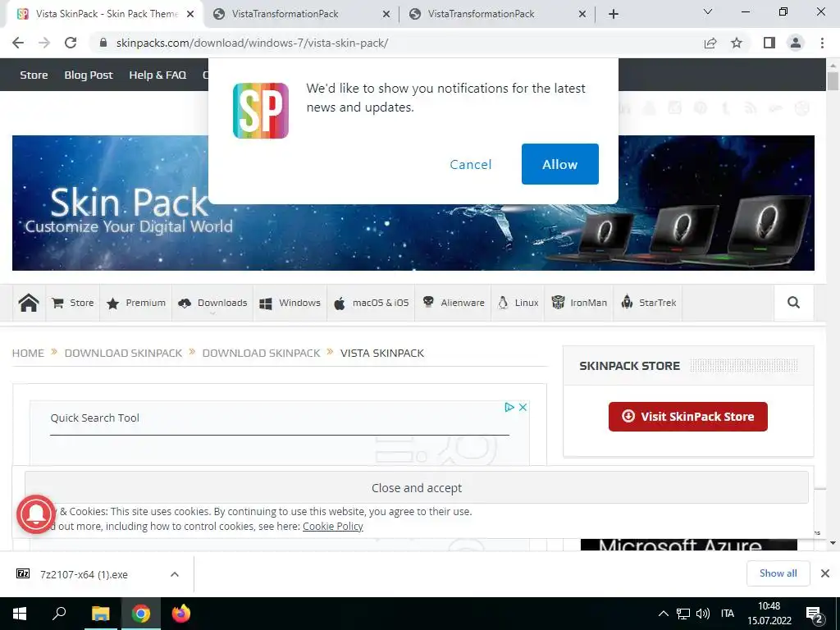Click the site search magnifier icon

(793, 303)
